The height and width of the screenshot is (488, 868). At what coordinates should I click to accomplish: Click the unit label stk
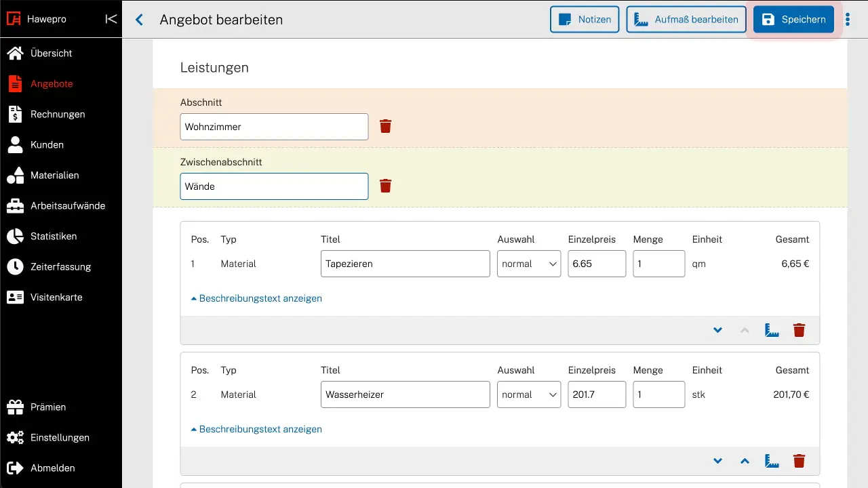[698, 394]
